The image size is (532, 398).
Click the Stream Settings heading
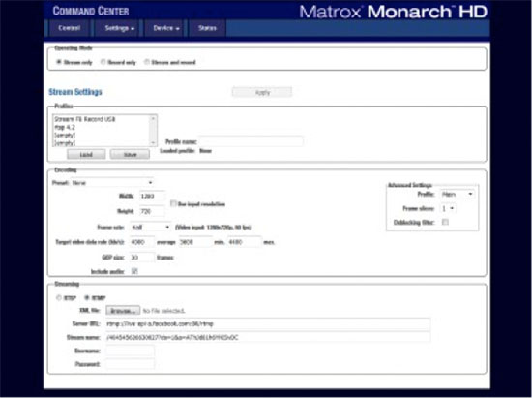pos(75,92)
